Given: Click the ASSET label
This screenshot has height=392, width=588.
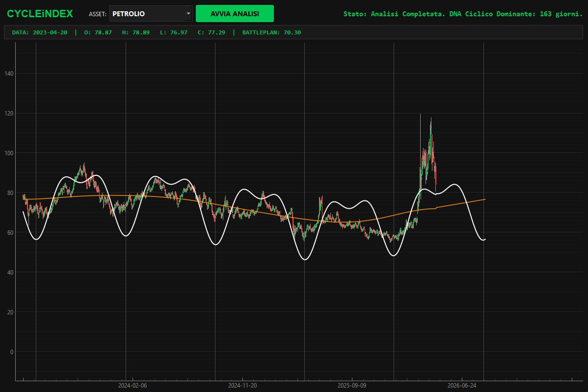Looking at the screenshot, I should click(x=98, y=14).
